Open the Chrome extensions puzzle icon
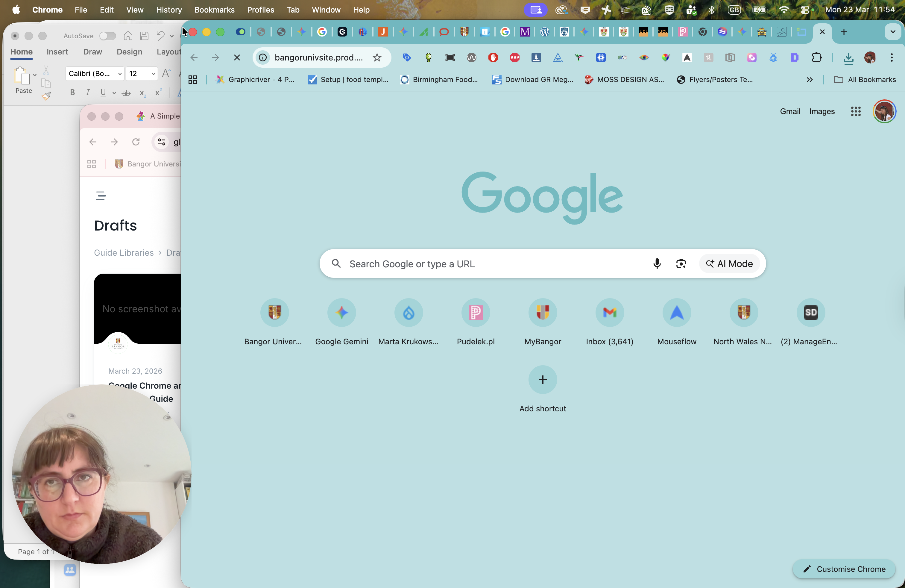The image size is (905, 588). [x=816, y=57]
